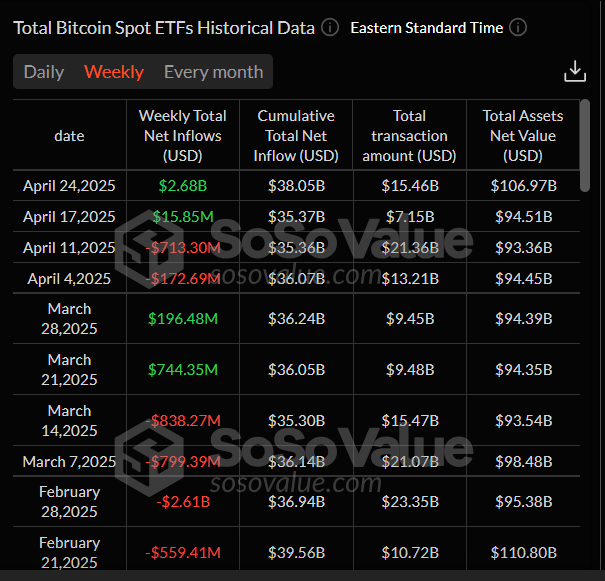This screenshot has height=581, width=605.
Task: Select the April 24,2025 row date
Action: [x=70, y=186]
